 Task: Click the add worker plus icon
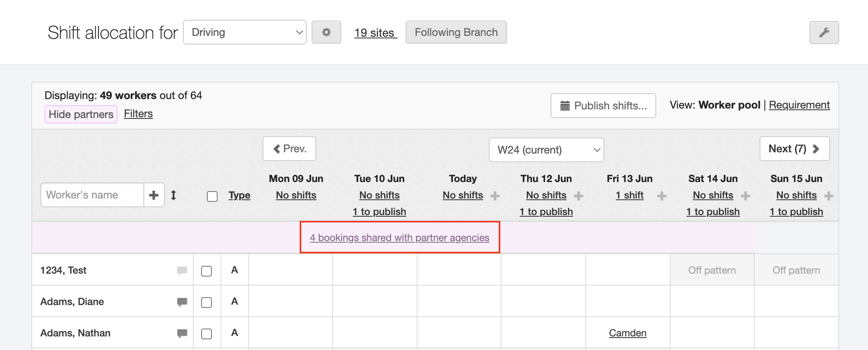(154, 195)
